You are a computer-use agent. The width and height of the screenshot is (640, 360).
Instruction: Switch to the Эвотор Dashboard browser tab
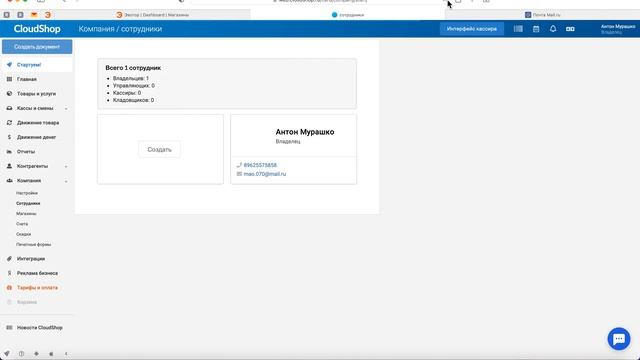[x=152, y=15]
